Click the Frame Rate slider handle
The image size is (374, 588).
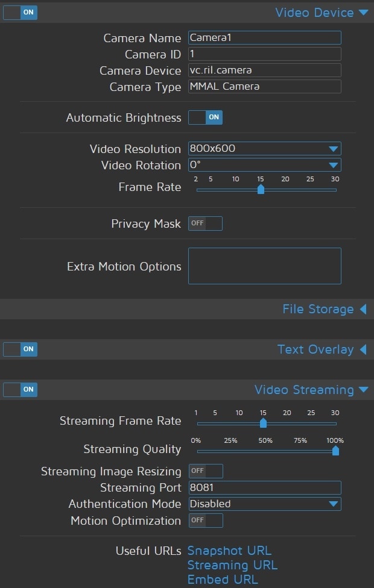(261, 189)
